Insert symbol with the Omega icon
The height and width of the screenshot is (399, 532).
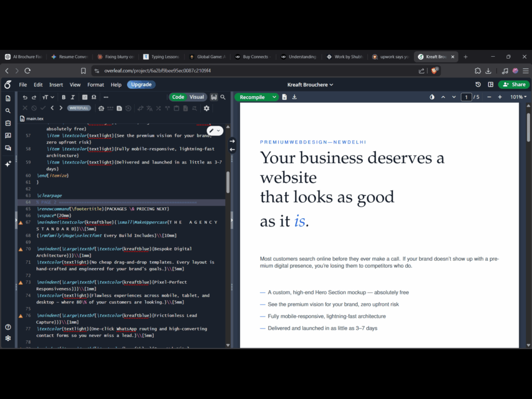pyautogui.click(x=94, y=97)
